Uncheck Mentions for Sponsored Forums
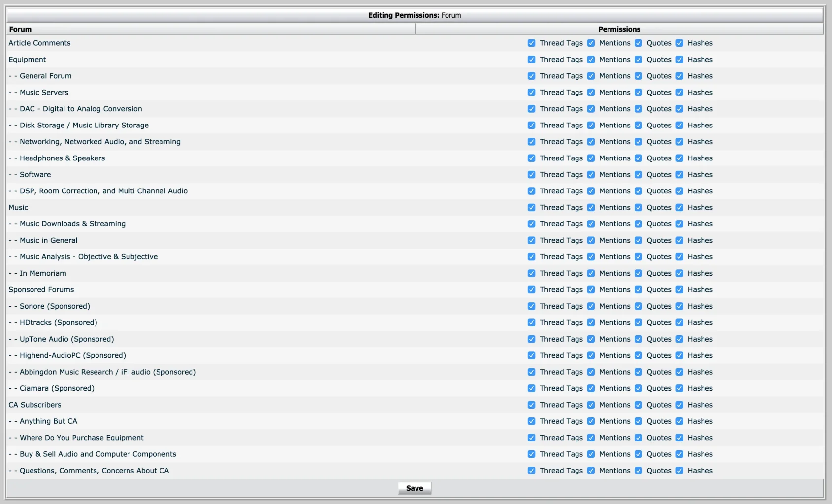This screenshot has width=832, height=504. coord(591,290)
